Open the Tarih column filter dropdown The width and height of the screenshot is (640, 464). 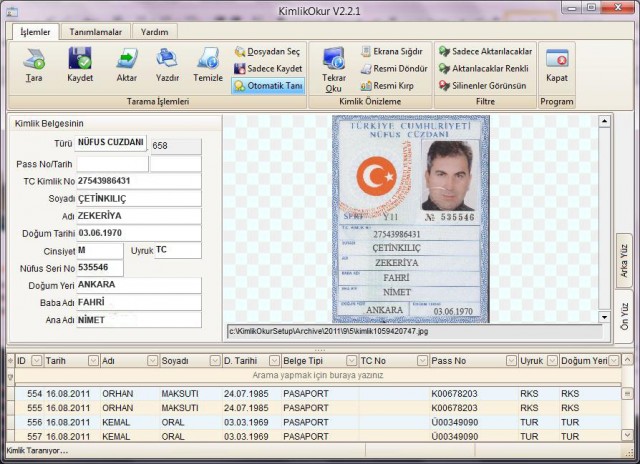[x=93, y=360]
